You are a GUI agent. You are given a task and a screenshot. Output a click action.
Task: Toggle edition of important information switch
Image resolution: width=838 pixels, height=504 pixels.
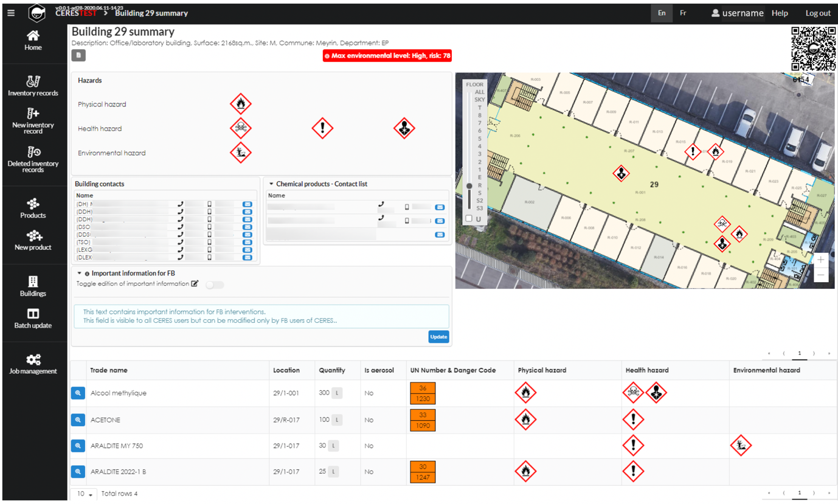click(214, 284)
